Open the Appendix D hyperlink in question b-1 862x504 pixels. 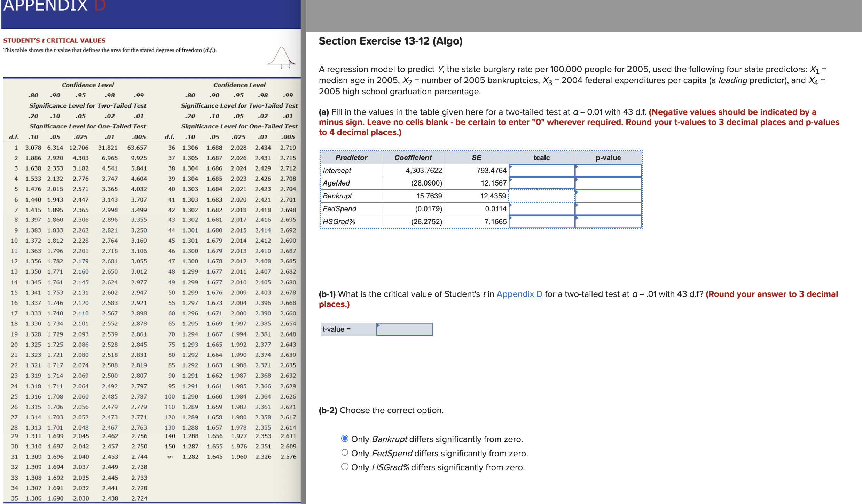pos(519,294)
